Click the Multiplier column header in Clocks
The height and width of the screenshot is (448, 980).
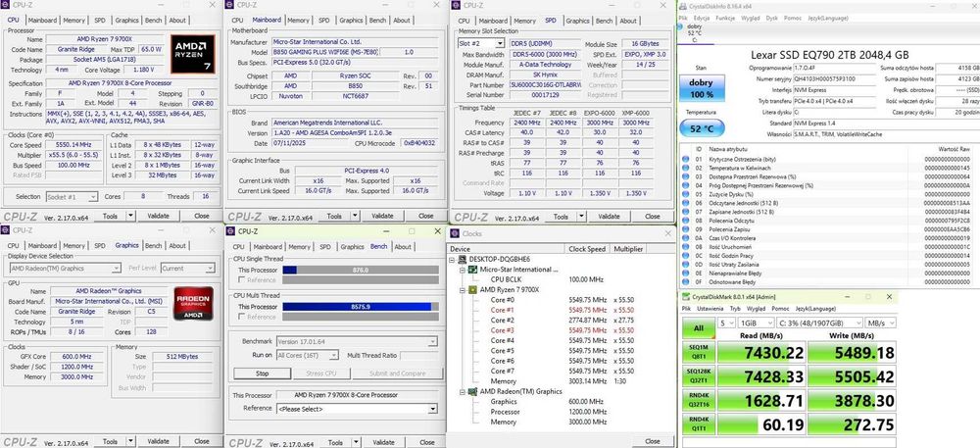[628, 249]
